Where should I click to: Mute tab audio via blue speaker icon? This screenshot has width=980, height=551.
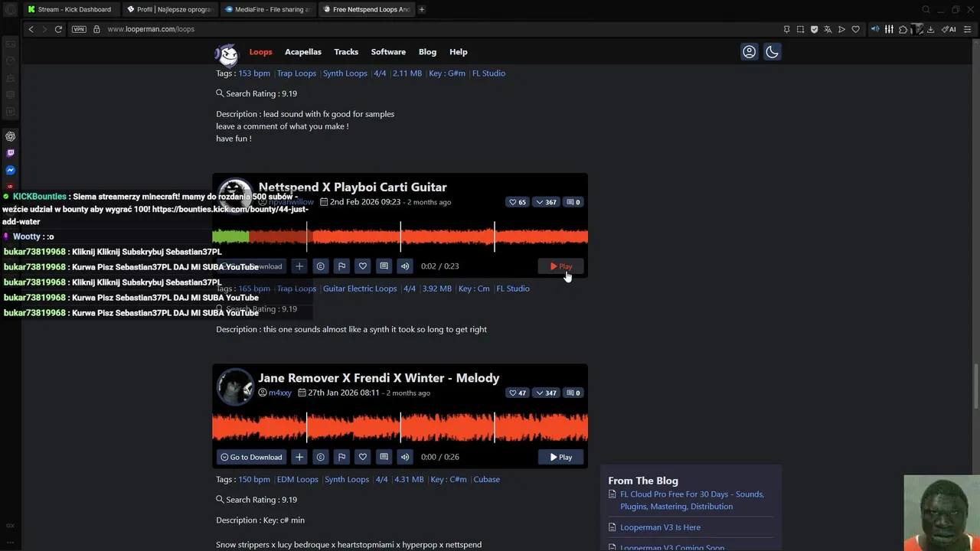tap(874, 29)
